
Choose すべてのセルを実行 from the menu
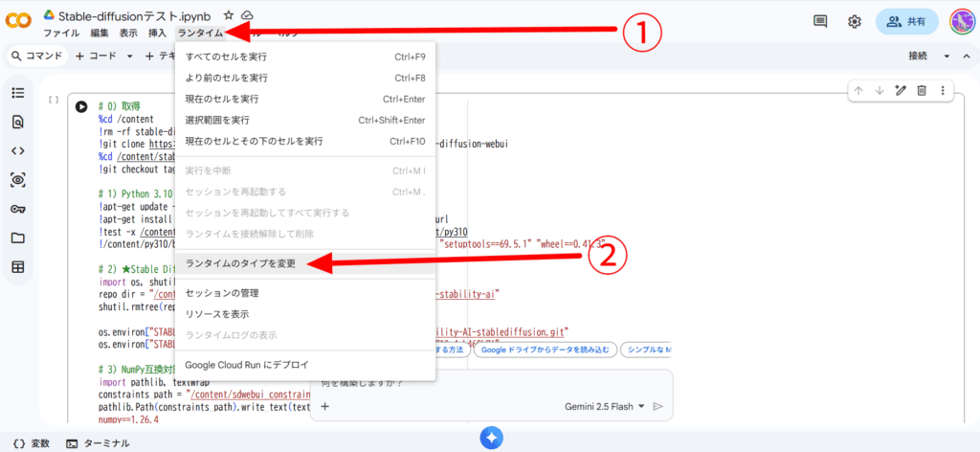click(226, 56)
